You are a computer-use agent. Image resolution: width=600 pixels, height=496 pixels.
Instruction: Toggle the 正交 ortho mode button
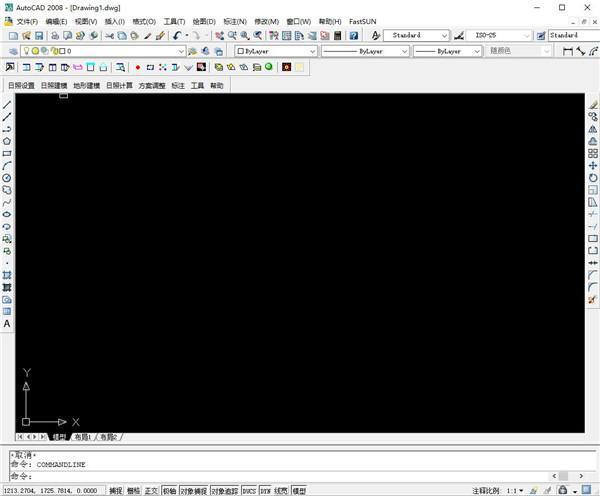point(151,491)
